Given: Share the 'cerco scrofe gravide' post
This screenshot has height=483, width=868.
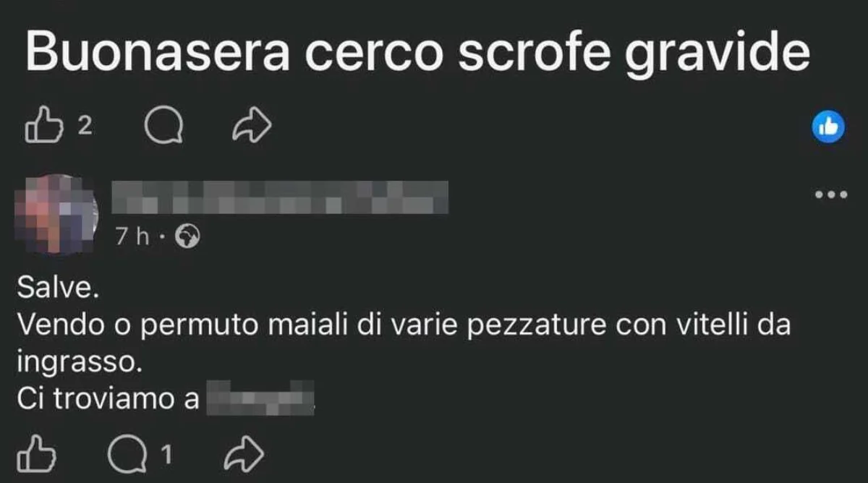Looking at the screenshot, I should pyautogui.click(x=252, y=128).
